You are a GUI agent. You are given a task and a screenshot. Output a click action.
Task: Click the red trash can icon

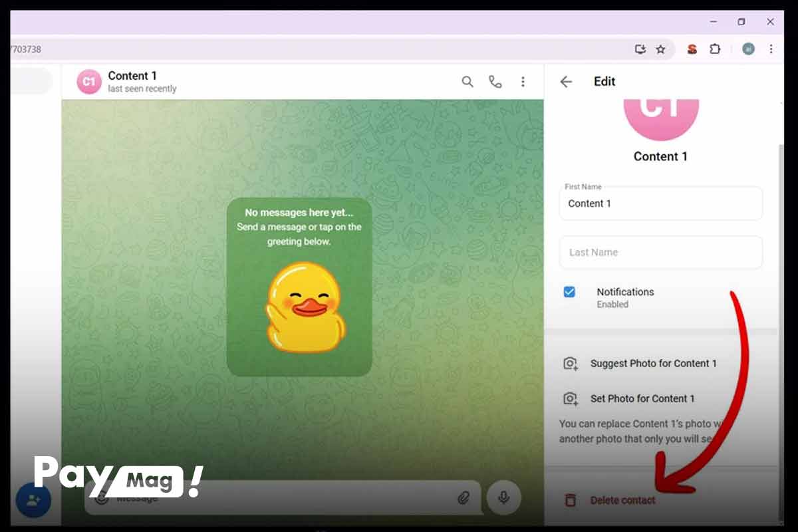pyautogui.click(x=570, y=500)
